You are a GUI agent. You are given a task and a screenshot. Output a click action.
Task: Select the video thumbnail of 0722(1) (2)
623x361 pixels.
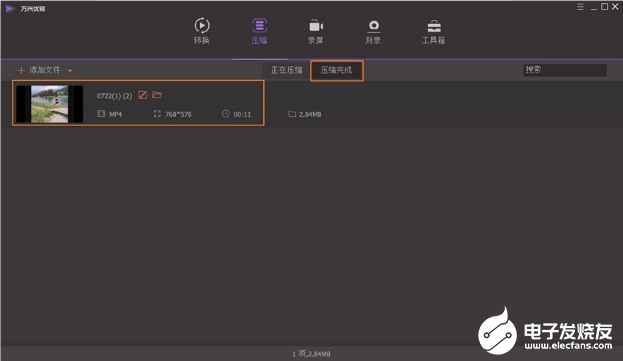pos(50,104)
